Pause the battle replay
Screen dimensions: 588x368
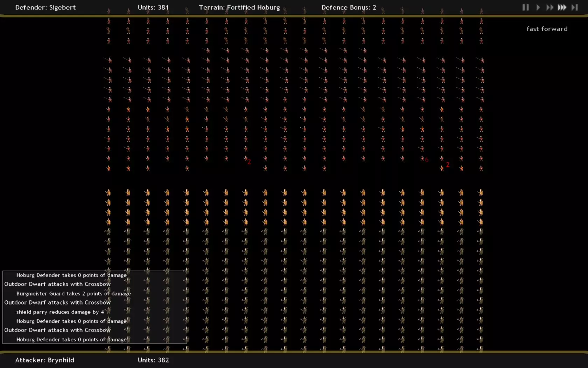click(x=525, y=7)
